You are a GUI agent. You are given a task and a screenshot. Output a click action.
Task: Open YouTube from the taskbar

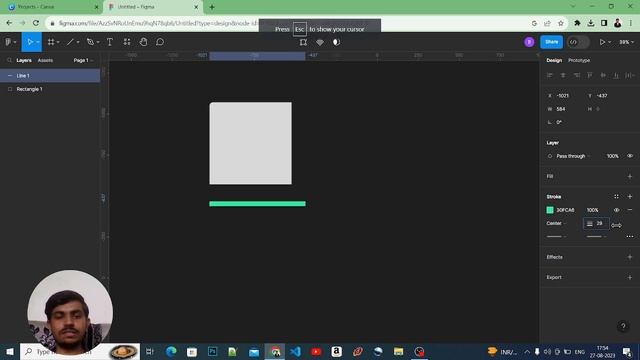[316, 351]
